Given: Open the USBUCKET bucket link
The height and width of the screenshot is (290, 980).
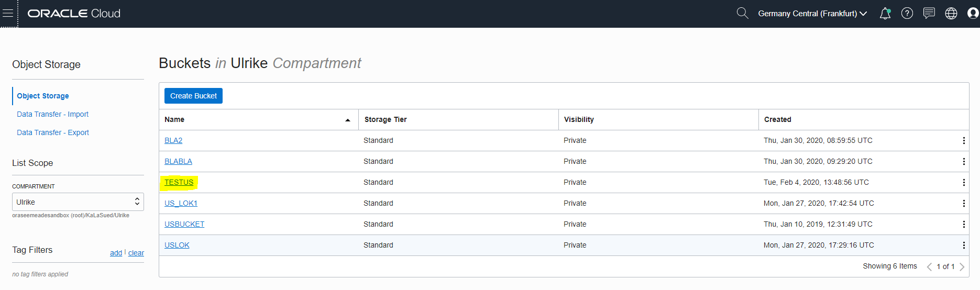Looking at the screenshot, I should [x=184, y=224].
